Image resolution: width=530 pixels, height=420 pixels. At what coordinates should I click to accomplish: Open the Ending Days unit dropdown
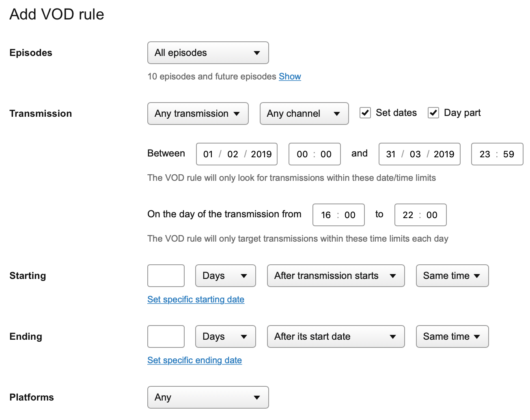point(226,336)
